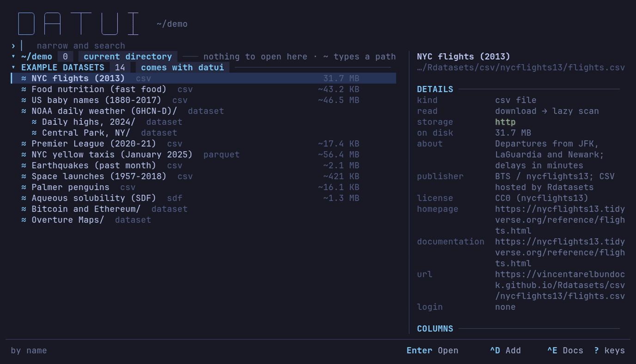Screen dimensions: 636x364
Task: Click the ≈ icon beside NOAA daily weather
Action: coord(24,111)
